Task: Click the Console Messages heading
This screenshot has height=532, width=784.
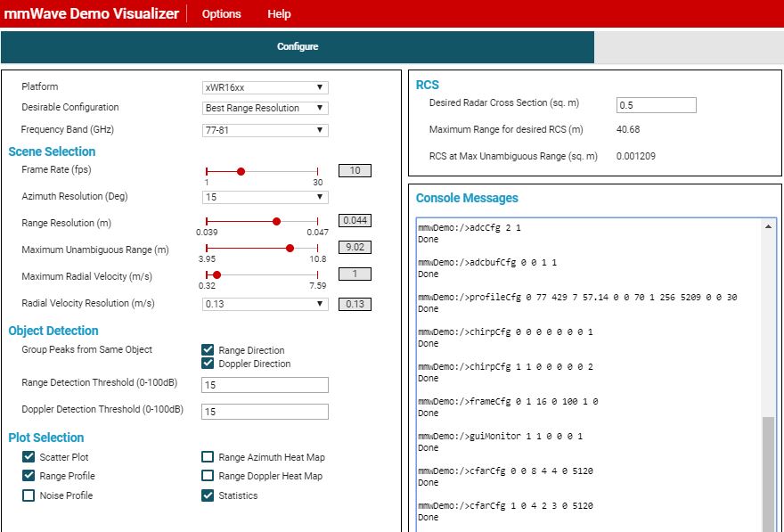Action: point(467,198)
